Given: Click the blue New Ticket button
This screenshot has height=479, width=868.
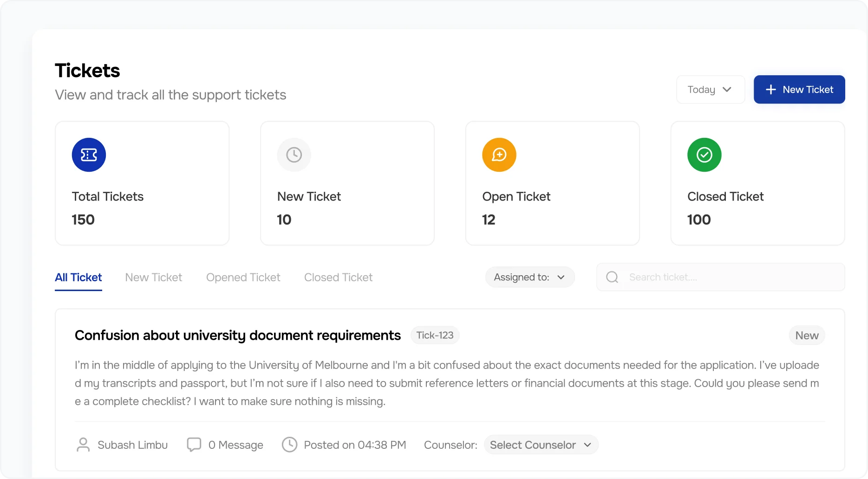Looking at the screenshot, I should pyautogui.click(x=799, y=89).
